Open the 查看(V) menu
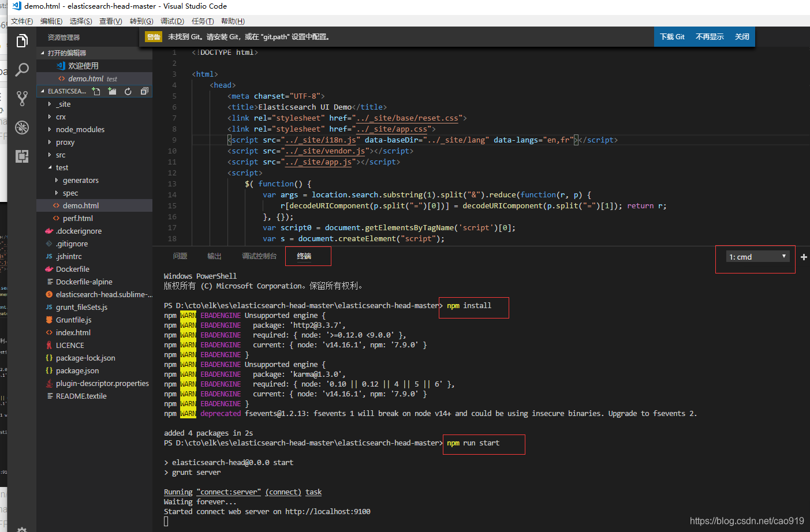Screen dimensions: 810x532 (x=111, y=21)
